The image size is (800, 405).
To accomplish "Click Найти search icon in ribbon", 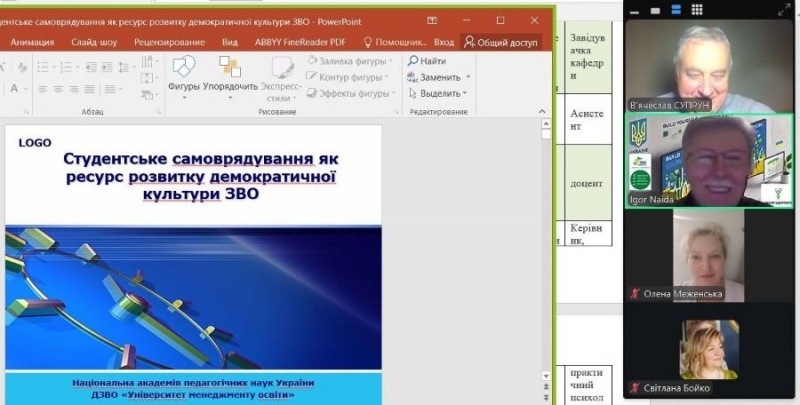I will point(426,61).
